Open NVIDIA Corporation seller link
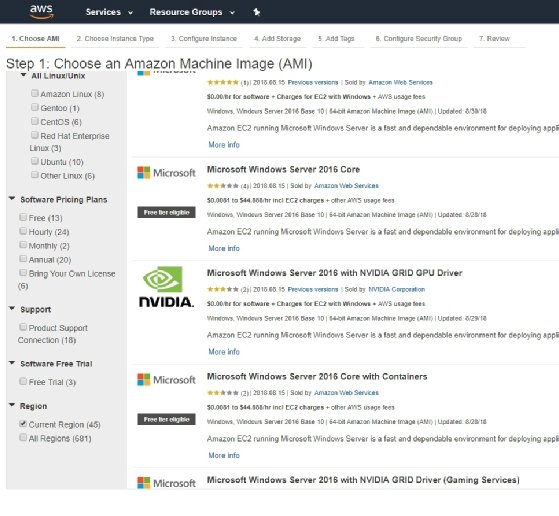This screenshot has width=559, height=516. click(396, 289)
